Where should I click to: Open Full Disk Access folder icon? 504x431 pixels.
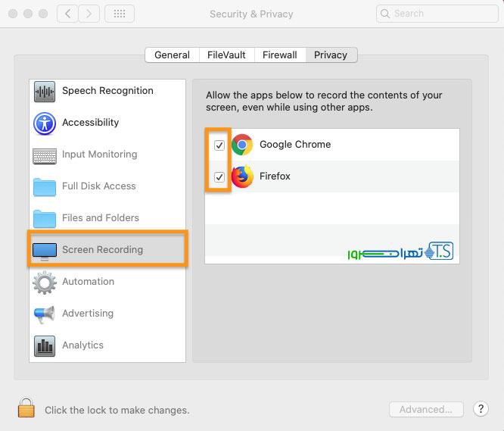click(x=45, y=187)
